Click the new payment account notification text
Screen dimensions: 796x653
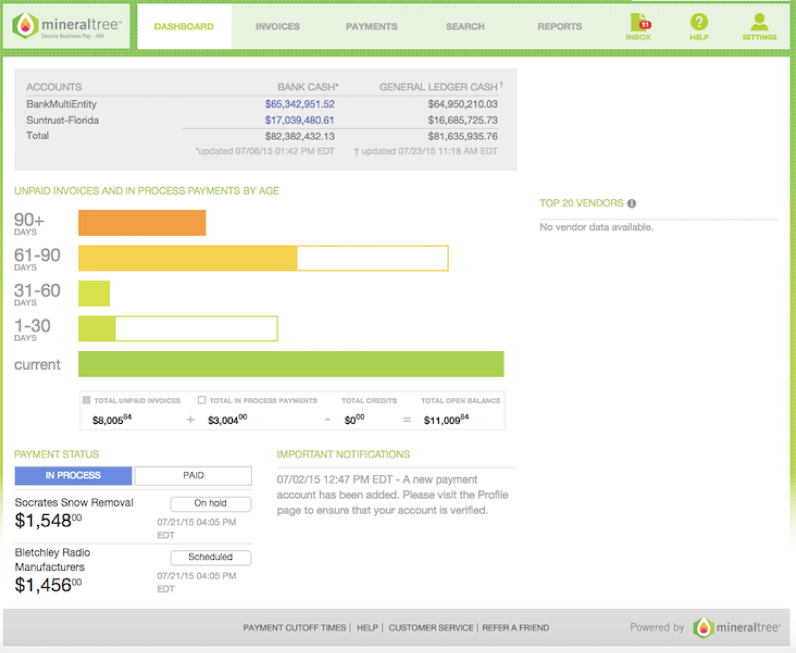(392, 495)
